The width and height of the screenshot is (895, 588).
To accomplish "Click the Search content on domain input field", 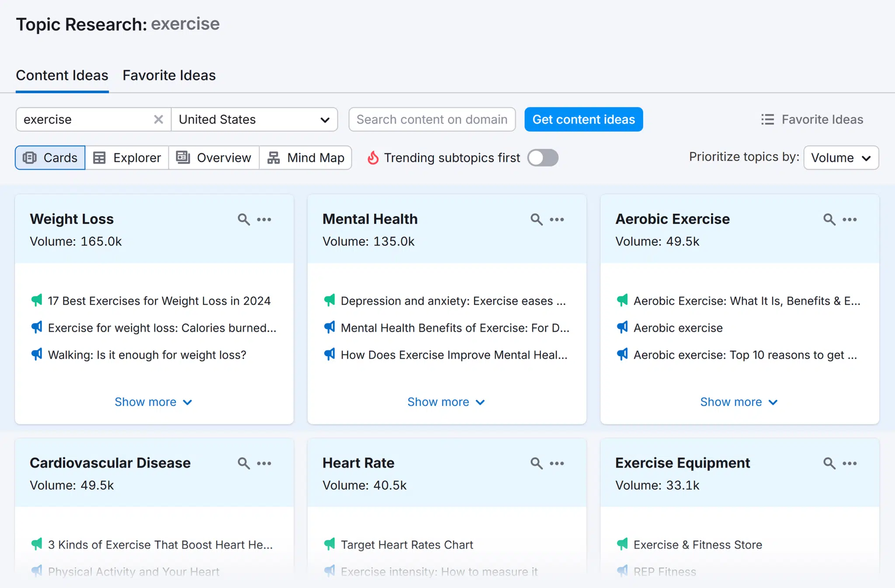I will 432,119.
